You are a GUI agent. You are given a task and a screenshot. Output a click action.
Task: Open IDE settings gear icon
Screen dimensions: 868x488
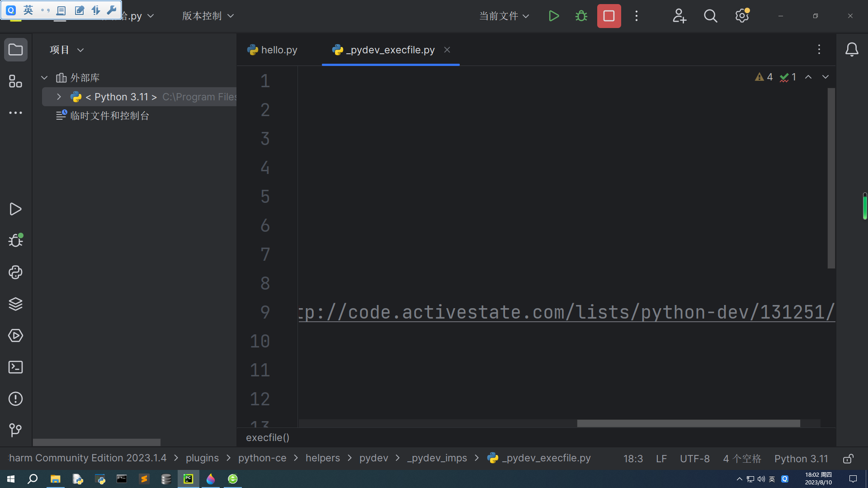742,16
